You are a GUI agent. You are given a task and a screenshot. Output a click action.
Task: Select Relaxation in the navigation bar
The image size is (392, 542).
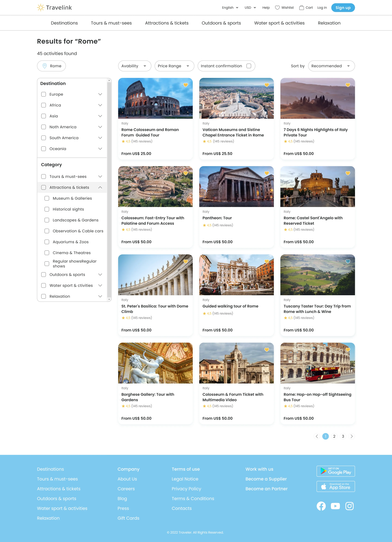tap(329, 23)
